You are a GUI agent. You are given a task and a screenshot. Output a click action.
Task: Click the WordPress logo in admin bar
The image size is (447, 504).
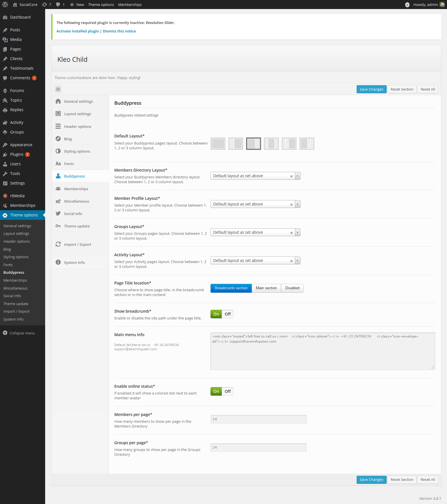[x=5, y=5]
